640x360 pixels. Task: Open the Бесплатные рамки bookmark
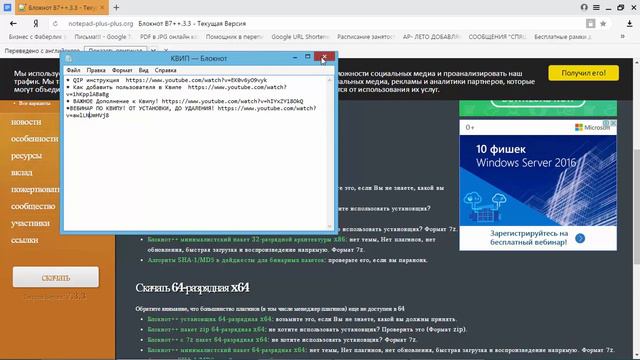coord(563,37)
